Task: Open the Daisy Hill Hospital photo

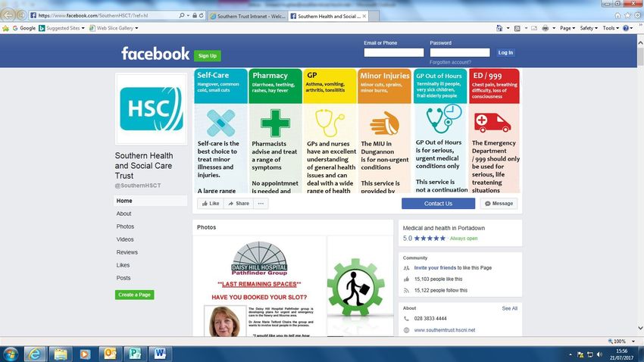Action: pos(259,286)
